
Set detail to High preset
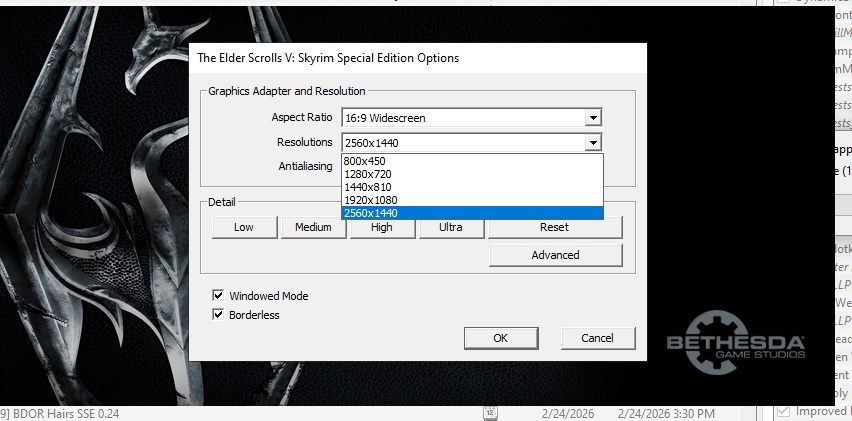(x=382, y=228)
